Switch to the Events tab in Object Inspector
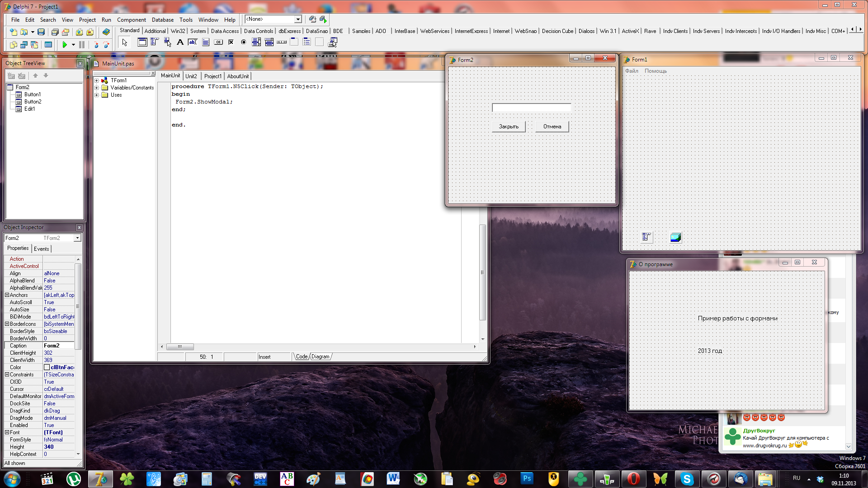This screenshot has width=868, height=488. 42,249
